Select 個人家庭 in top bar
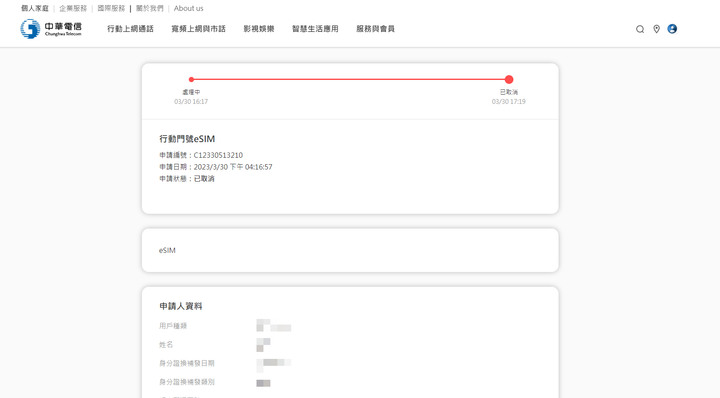Screen dimensions: 720x398 point(35,8)
